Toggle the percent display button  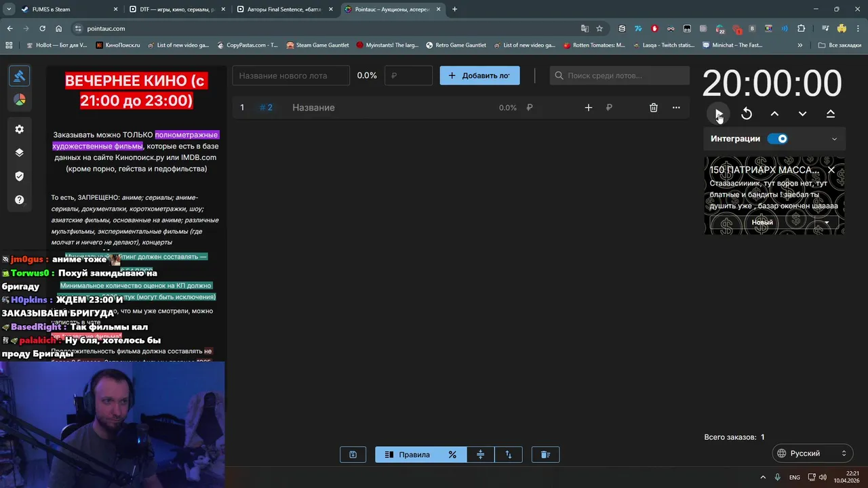tap(452, 455)
